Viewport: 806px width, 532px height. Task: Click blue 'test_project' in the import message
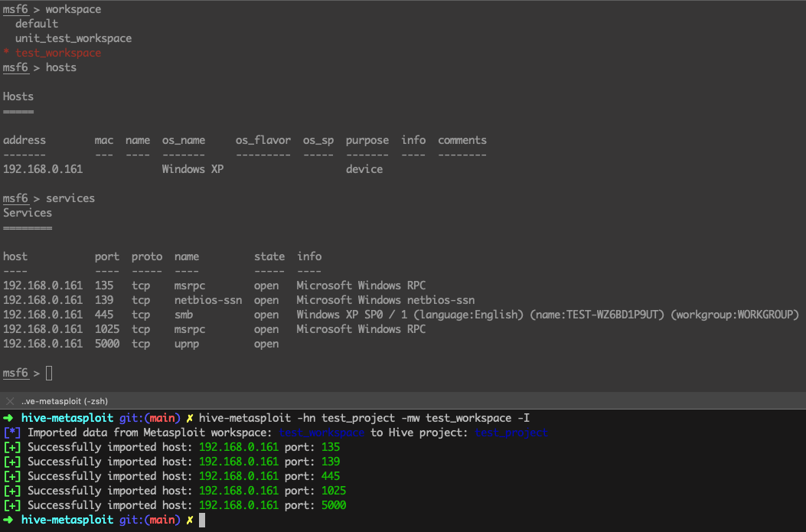(511, 432)
